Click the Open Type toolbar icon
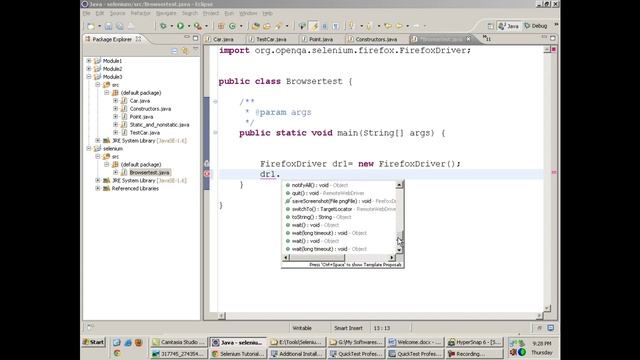The width and height of the screenshot is (640, 360). coord(256,26)
